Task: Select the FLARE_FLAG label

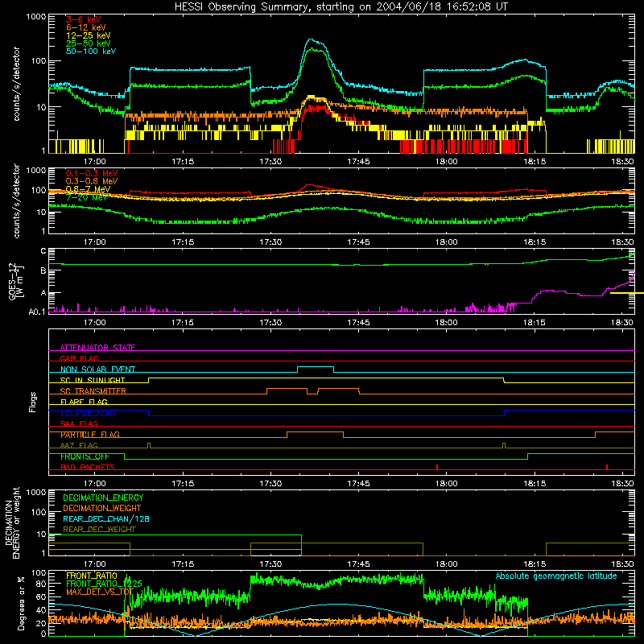Action: [x=84, y=402]
